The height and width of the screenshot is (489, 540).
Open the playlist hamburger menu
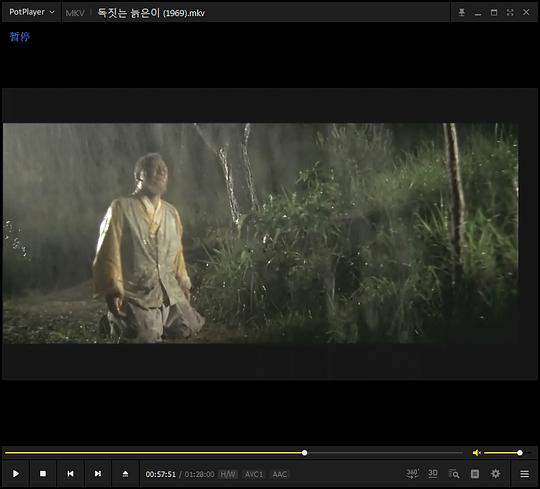(525, 474)
